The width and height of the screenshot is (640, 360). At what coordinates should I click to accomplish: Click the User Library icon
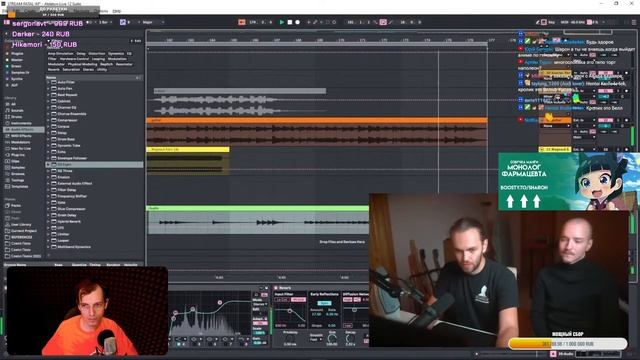pyautogui.click(x=7, y=224)
